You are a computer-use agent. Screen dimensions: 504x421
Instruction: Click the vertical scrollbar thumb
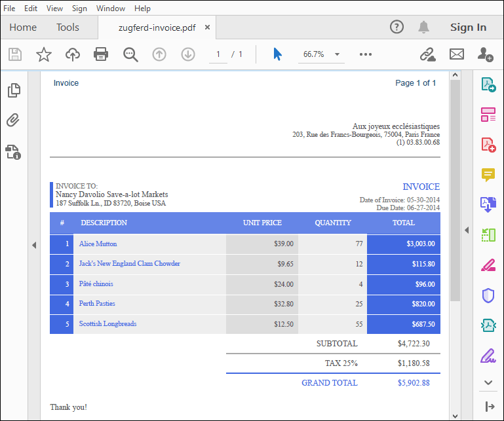[x=455, y=191]
